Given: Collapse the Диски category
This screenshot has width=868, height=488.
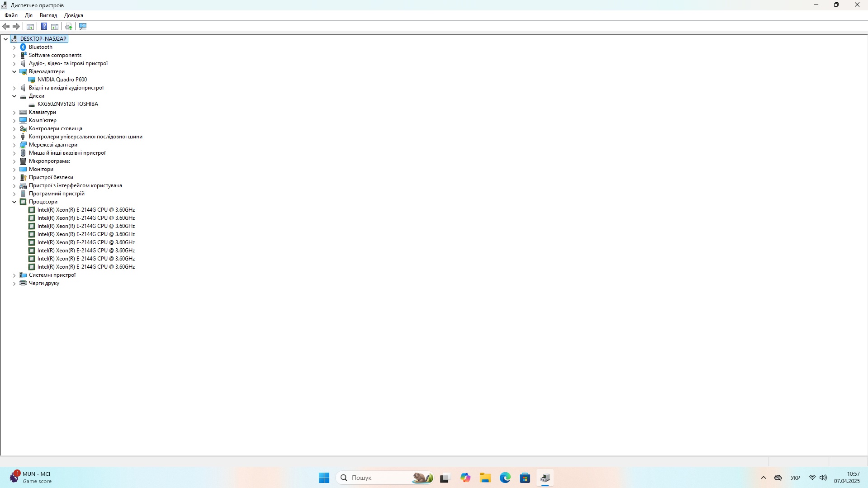Looking at the screenshot, I should (x=14, y=96).
